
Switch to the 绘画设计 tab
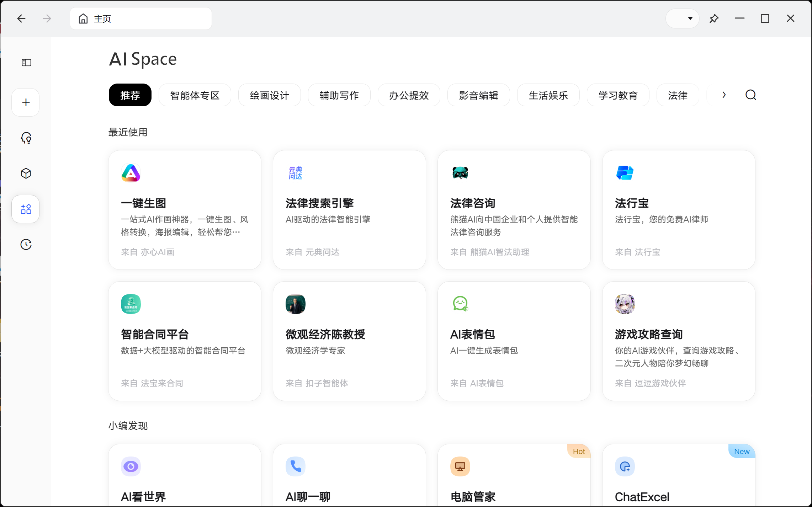coord(269,95)
